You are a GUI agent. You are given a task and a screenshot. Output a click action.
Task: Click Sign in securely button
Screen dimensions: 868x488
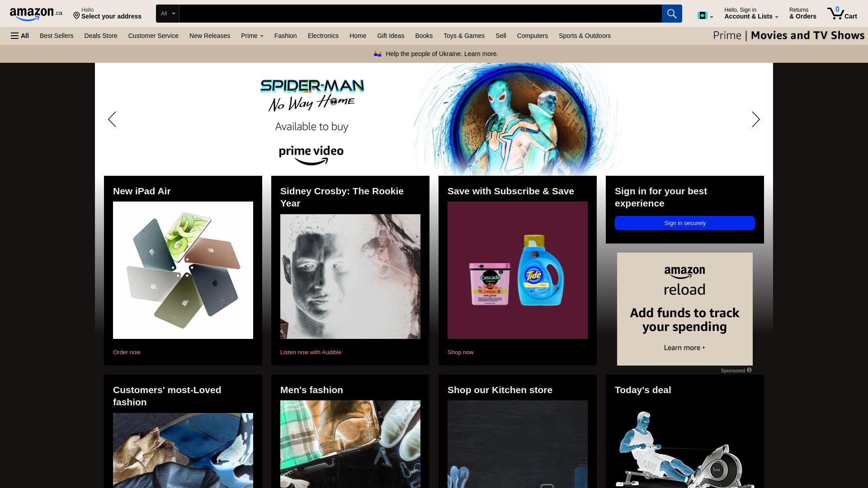684,223
